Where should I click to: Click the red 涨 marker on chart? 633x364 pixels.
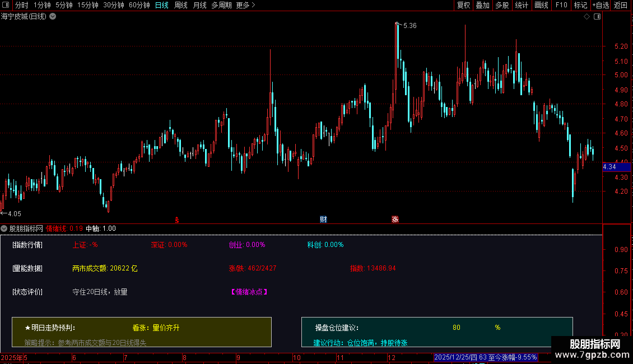(395, 219)
